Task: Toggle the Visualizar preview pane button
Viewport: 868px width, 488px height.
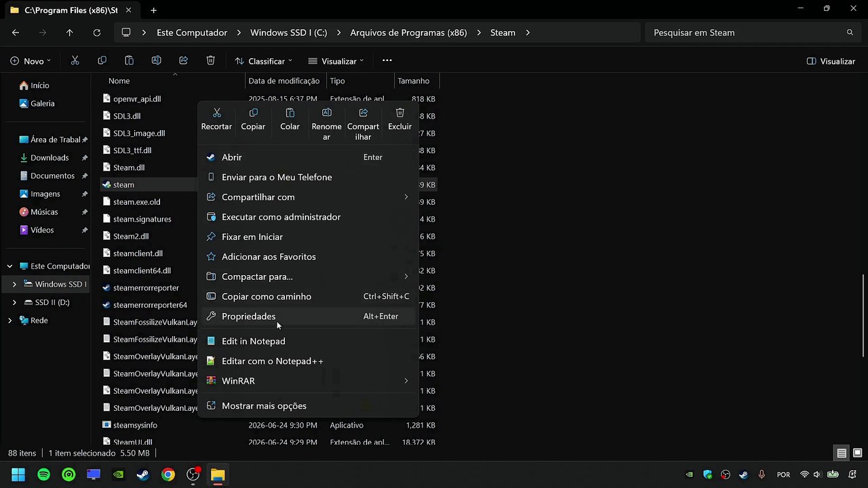Action: click(x=831, y=61)
